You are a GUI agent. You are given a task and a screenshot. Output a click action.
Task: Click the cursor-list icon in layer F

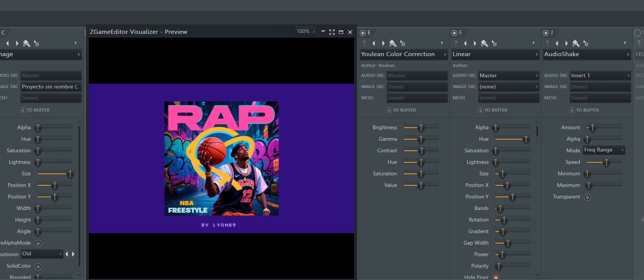(x=494, y=43)
